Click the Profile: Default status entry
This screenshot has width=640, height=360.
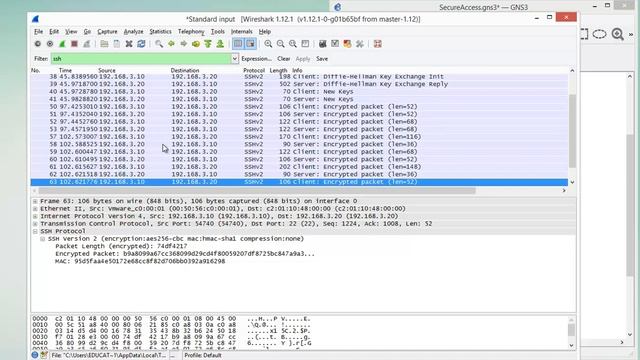203,356
